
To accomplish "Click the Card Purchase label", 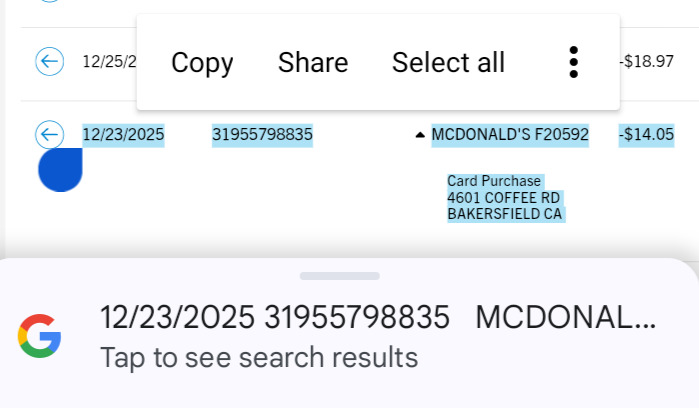I will coord(494,181).
